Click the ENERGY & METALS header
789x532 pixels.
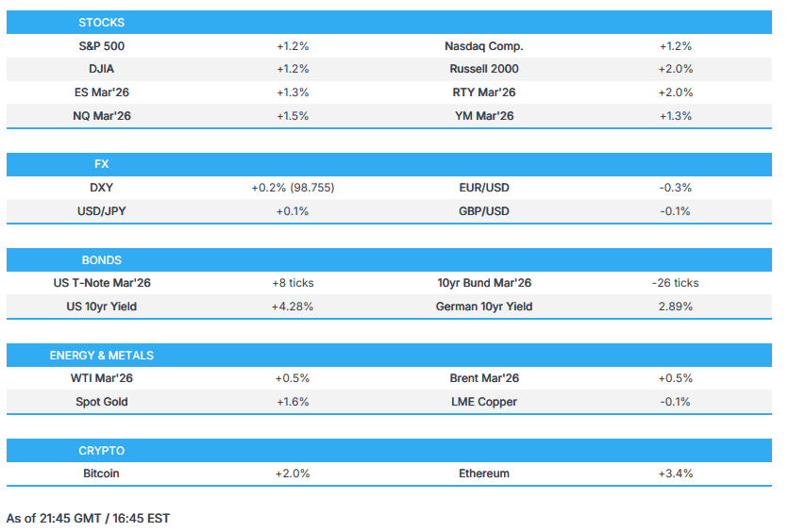click(101, 356)
